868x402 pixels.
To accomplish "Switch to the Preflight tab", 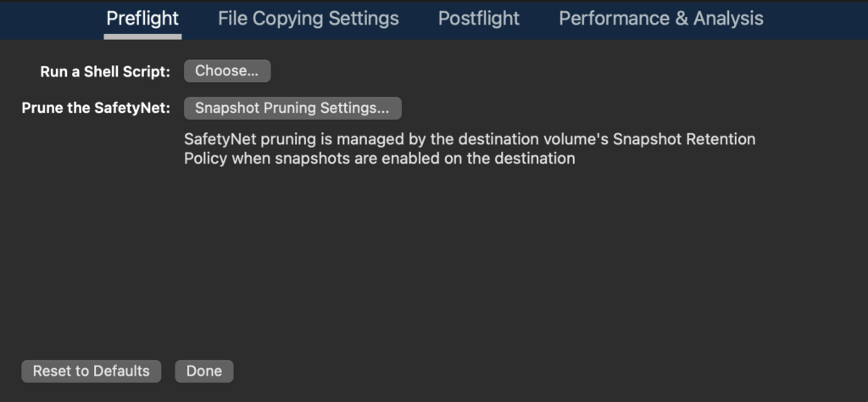I will pos(142,19).
